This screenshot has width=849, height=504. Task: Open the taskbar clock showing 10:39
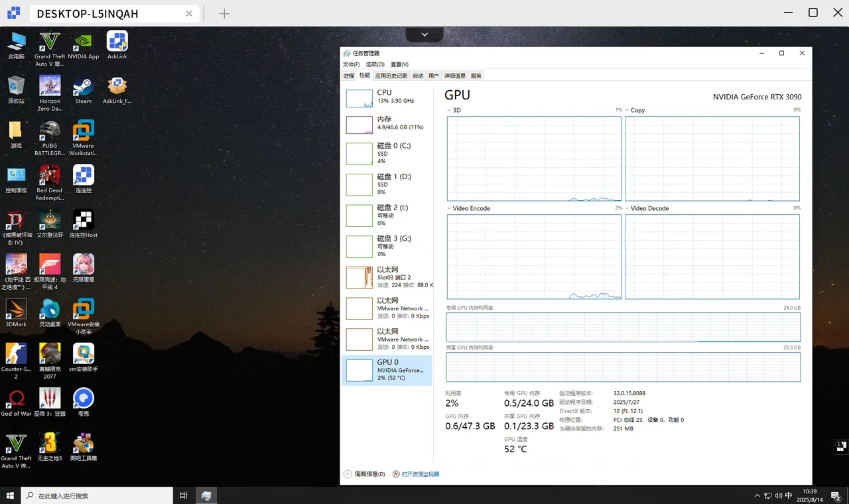(x=809, y=495)
